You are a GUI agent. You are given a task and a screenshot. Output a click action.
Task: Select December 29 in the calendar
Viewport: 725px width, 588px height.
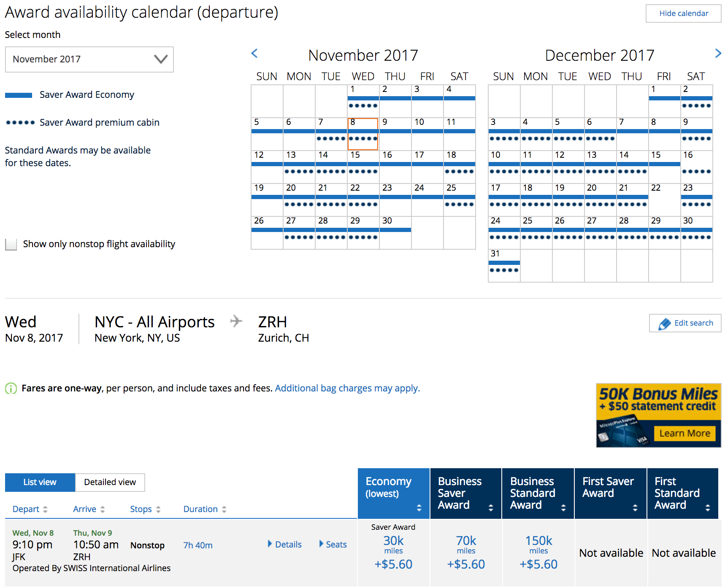click(x=664, y=233)
